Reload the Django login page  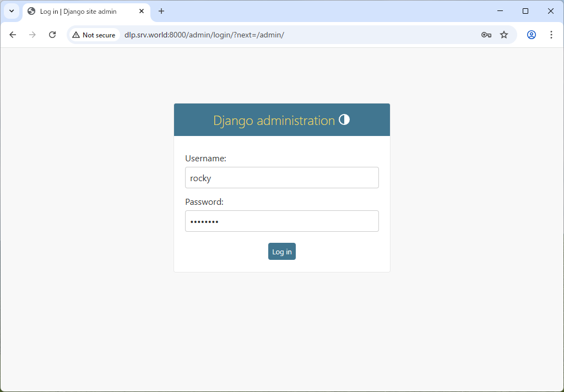(x=52, y=34)
